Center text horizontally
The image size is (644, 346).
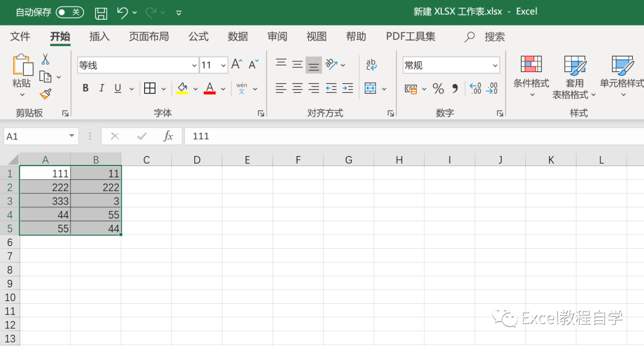298,88
